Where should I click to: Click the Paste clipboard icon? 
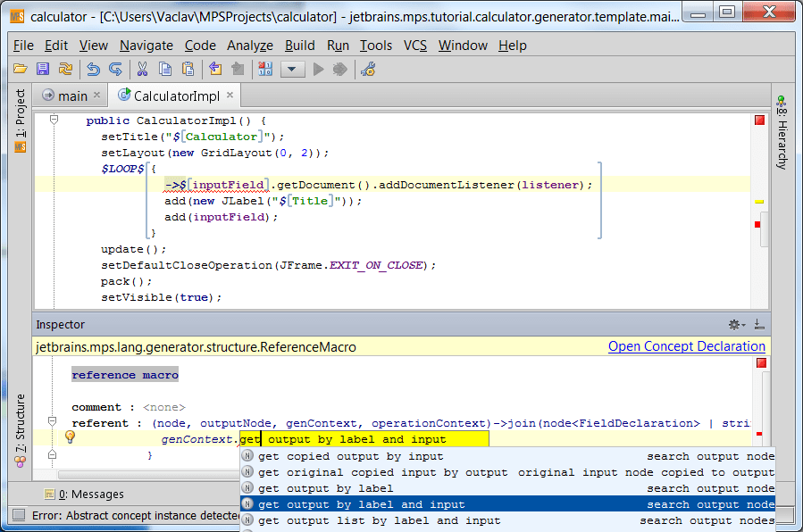188,69
